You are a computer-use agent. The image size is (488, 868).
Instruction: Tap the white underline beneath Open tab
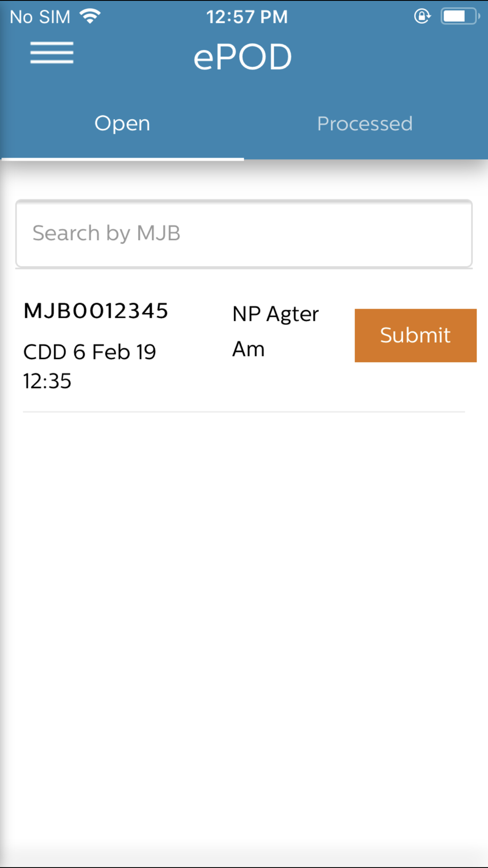pos(122,159)
